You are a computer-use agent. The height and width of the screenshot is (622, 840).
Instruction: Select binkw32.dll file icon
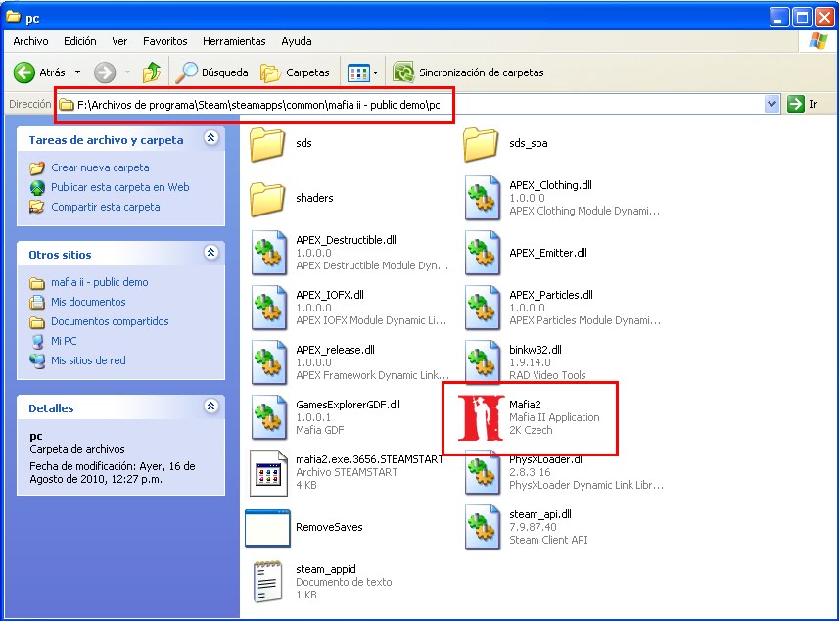[x=482, y=362]
